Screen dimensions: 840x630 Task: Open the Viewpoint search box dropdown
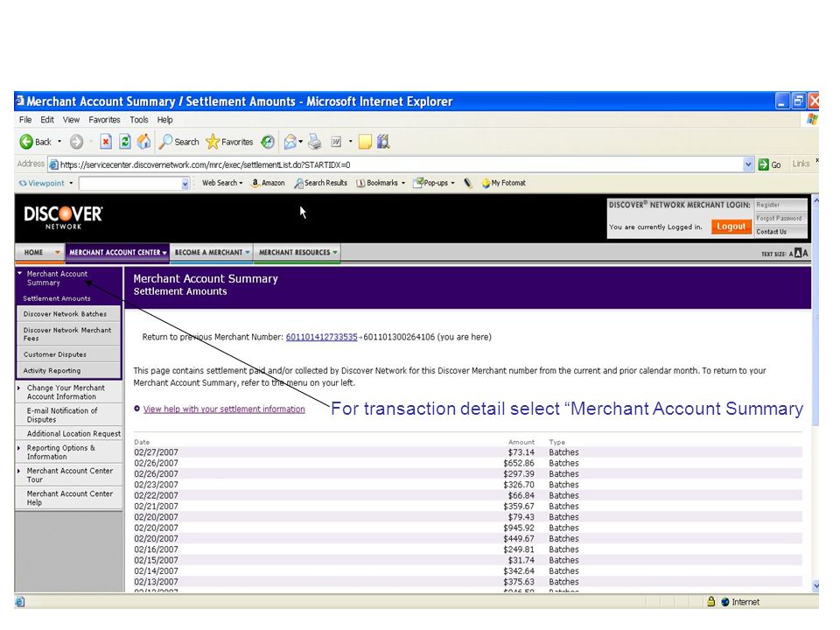coord(185,184)
